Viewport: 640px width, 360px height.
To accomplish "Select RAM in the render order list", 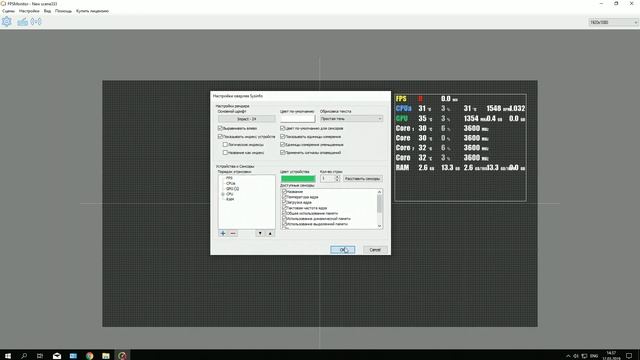I will pyautogui.click(x=230, y=199).
